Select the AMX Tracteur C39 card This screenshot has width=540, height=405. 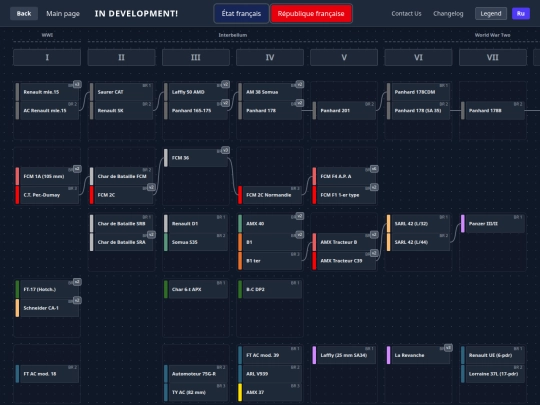point(344,261)
